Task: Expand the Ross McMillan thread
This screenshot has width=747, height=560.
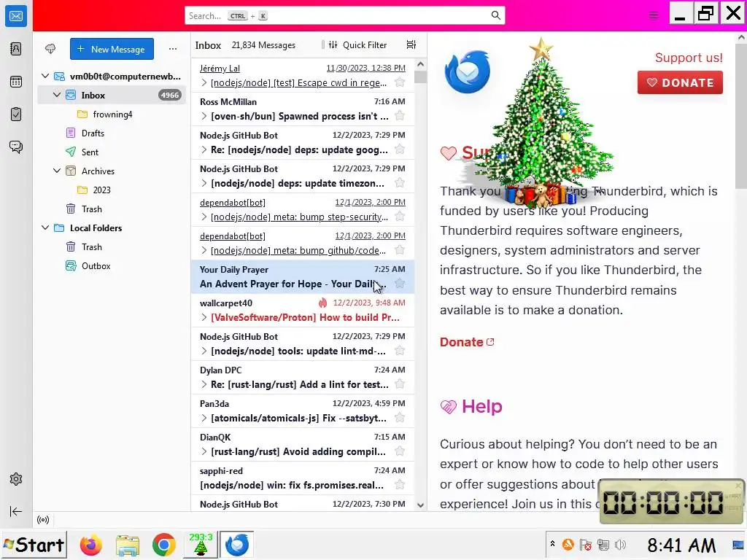Action: 204,116
